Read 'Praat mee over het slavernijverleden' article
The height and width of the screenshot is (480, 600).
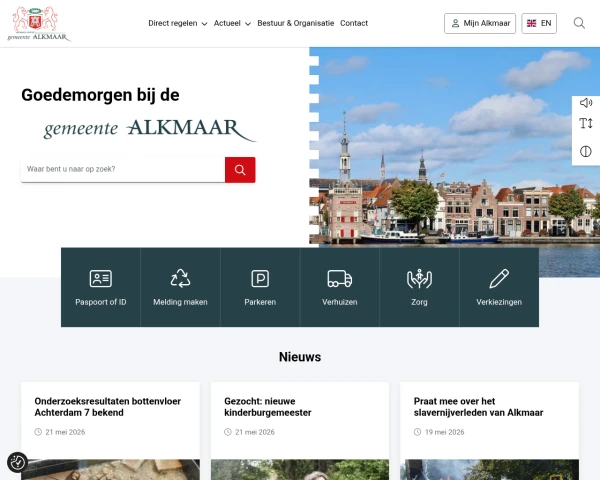478,407
